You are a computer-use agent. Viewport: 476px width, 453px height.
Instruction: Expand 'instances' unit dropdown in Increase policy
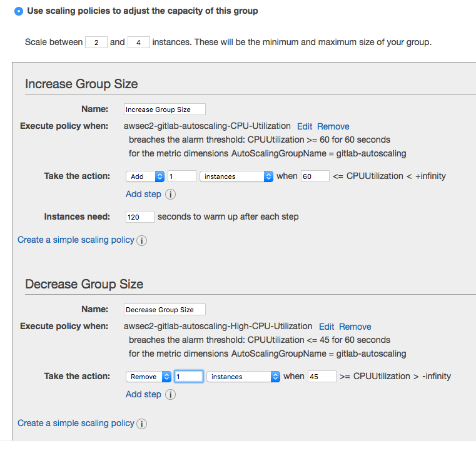pyautogui.click(x=236, y=176)
